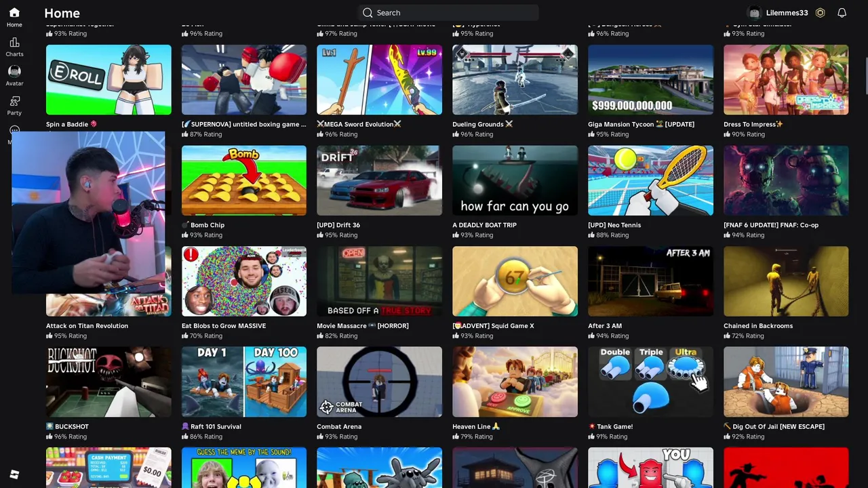Open the Neo Tennis game thumbnail
The width and height of the screenshot is (868, 488).
(650, 180)
